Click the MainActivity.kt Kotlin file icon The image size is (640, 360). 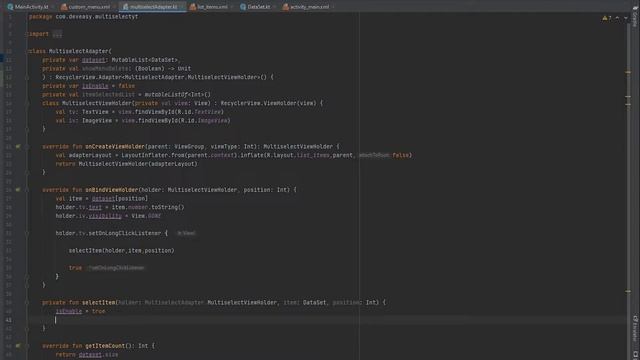[x=10, y=7]
